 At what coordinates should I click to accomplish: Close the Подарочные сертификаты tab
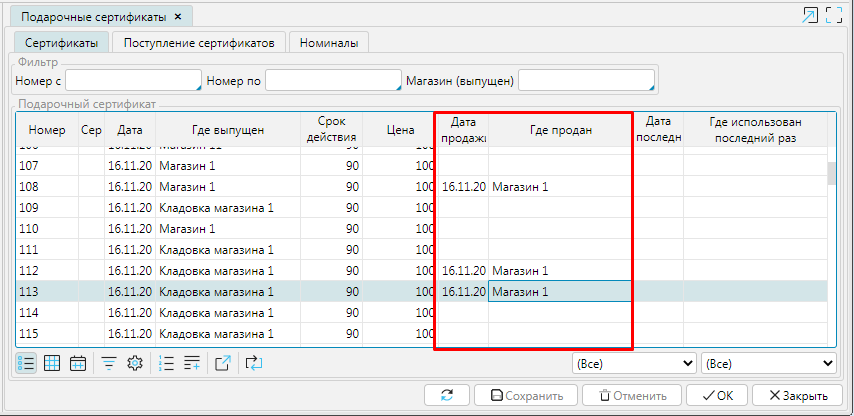tap(178, 17)
